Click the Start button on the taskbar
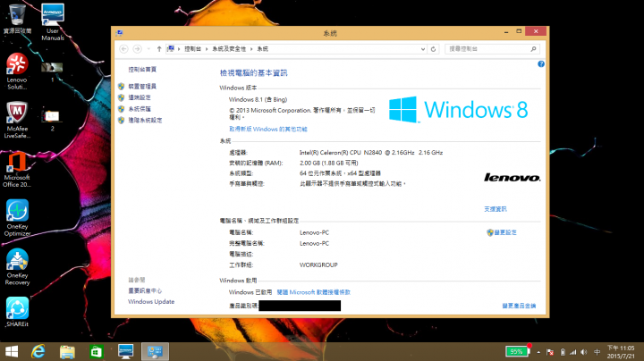The image size is (644, 361). pyautogui.click(x=12, y=351)
